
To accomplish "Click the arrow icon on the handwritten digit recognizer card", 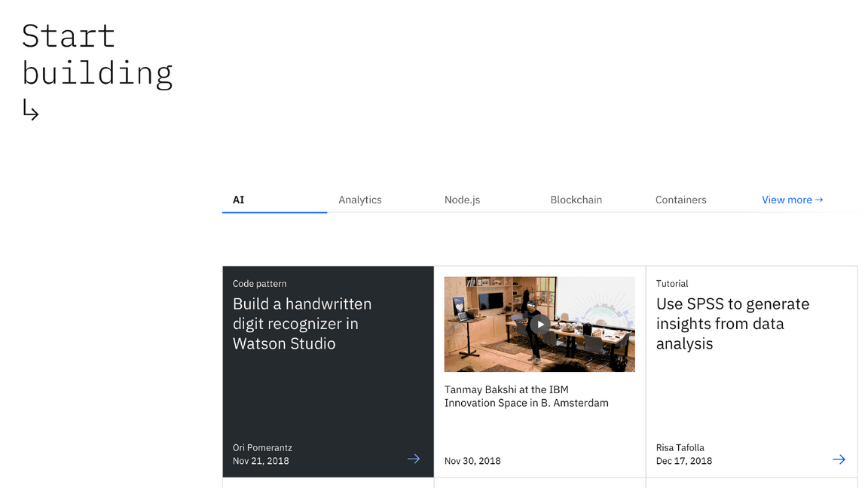I will click(414, 459).
